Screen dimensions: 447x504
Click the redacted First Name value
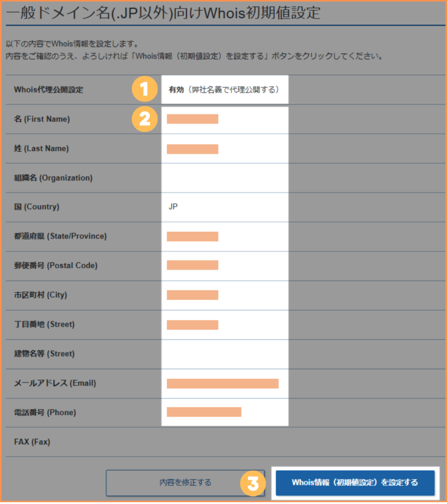click(192, 119)
